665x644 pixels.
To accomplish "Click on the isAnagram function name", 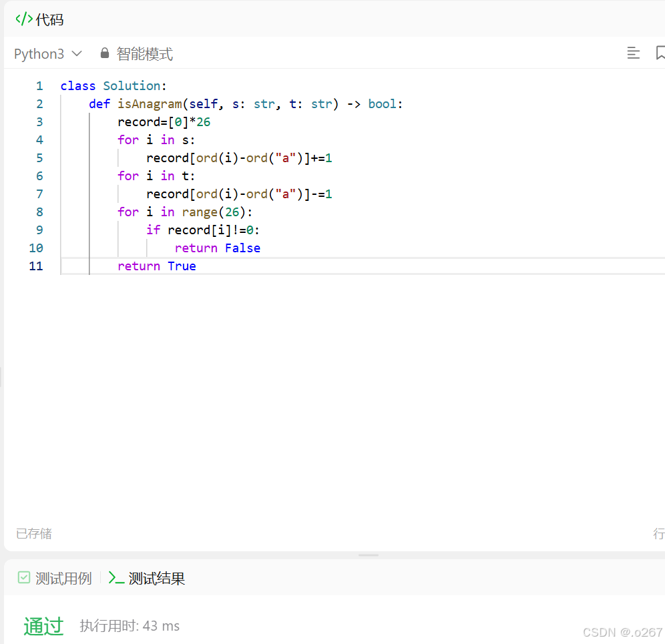I will pos(150,104).
